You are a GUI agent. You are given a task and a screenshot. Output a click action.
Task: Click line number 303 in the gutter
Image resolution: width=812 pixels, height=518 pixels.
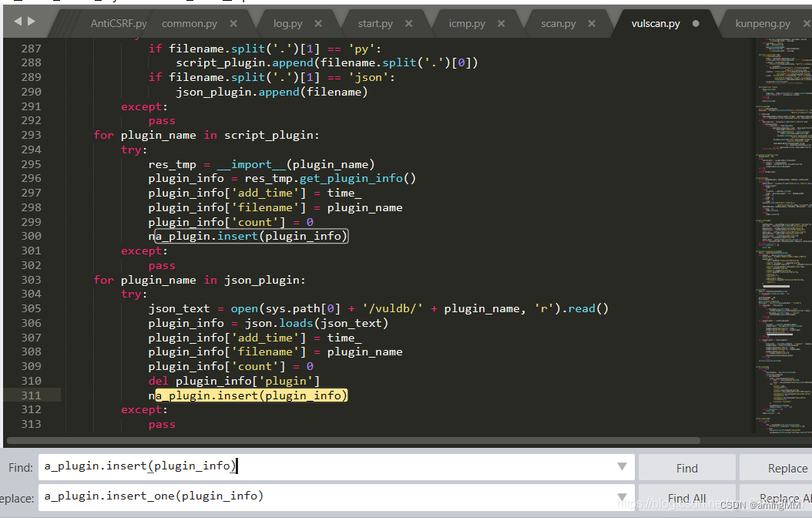31,280
